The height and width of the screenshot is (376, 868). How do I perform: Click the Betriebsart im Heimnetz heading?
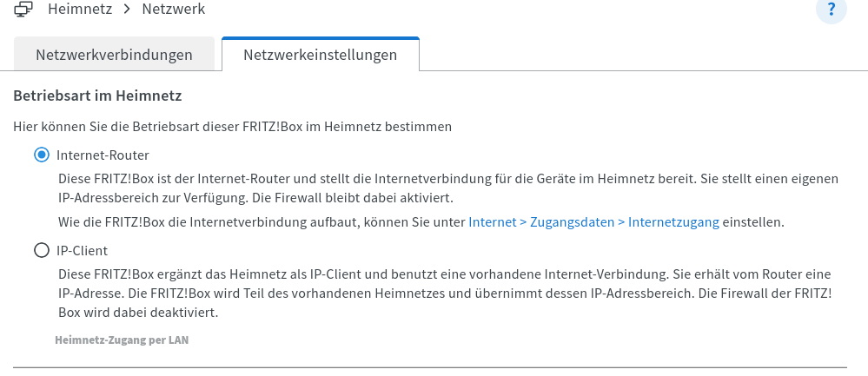96,94
